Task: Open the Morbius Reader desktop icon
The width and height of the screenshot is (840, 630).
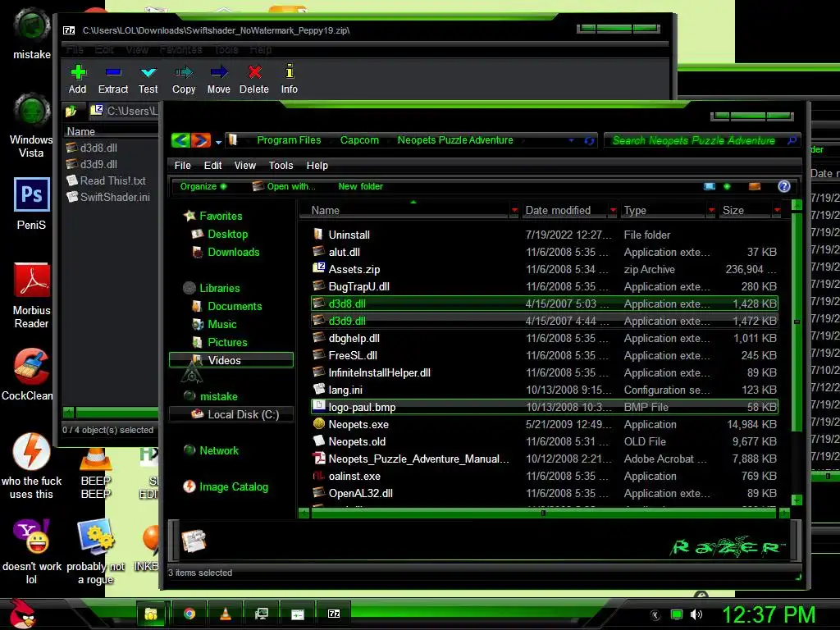Action: (32, 295)
